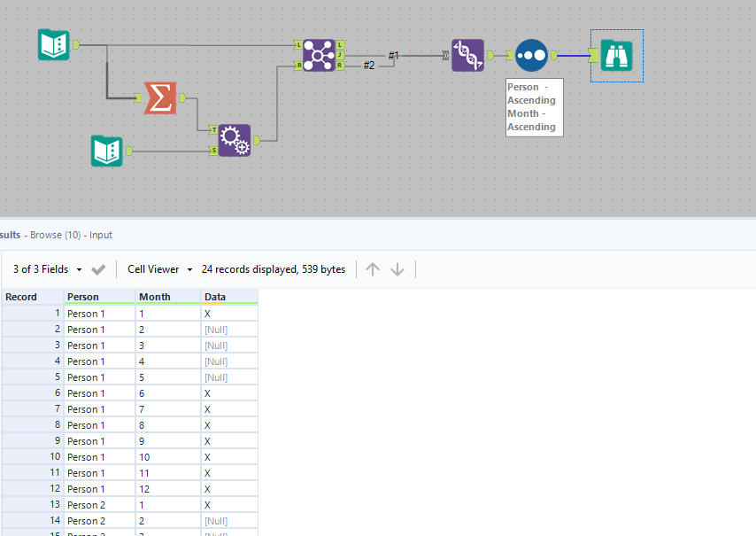The image size is (756, 536).
Task: Select the Browse tool with binoculars icon
Action: click(617, 55)
